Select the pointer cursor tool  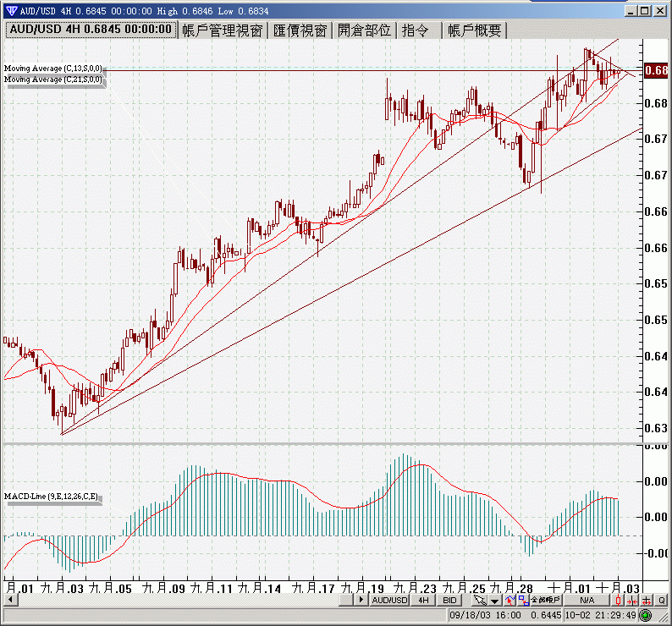[481, 601]
